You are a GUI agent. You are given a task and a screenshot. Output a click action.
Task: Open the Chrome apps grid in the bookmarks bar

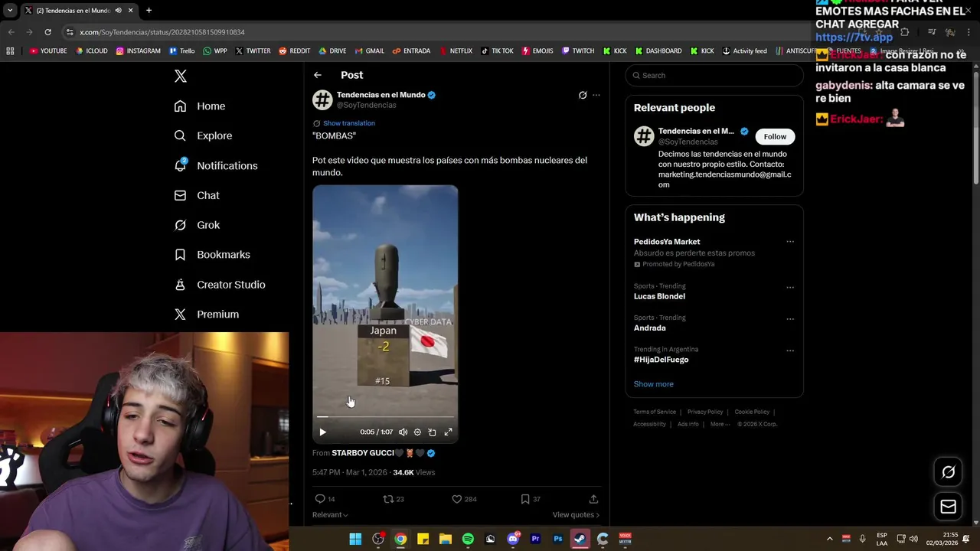click(10, 51)
